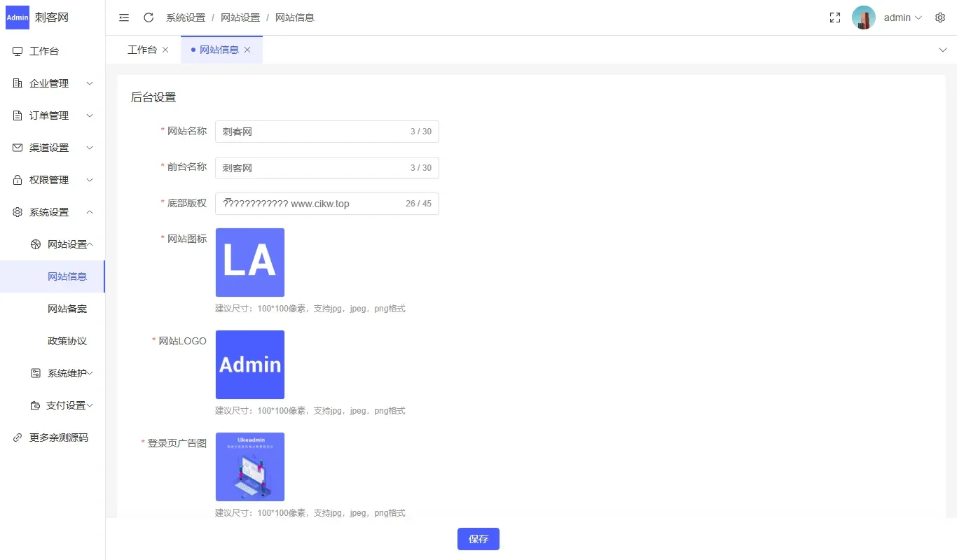Expand the 系统维护 submenu arrow
Screen dimensions: 957x560
tap(90, 373)
